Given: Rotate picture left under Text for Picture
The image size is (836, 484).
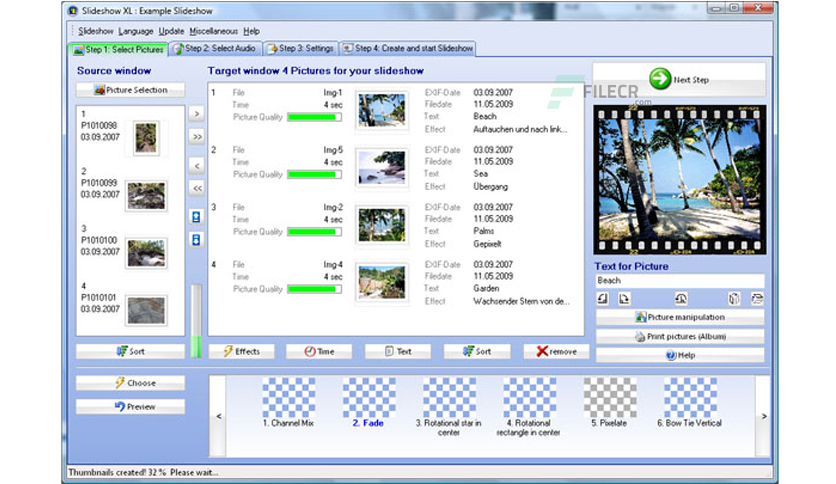Looking at the screenshot, I should 603,299.
